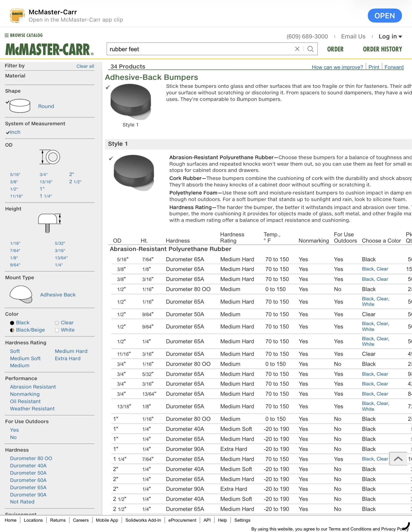Click the Clear all filters link
The height and width of the screenshot is (532, 412).
click(85, 66)
